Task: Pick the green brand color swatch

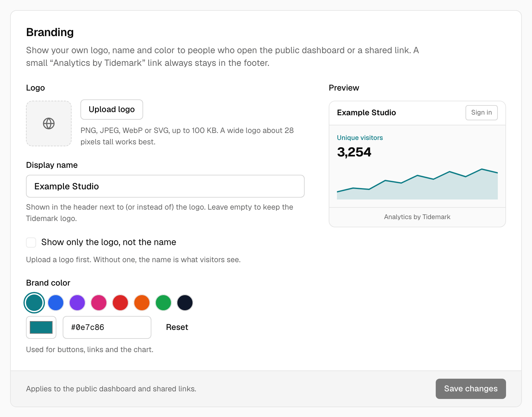Action: pyautogui.click(x=163, y=303)
